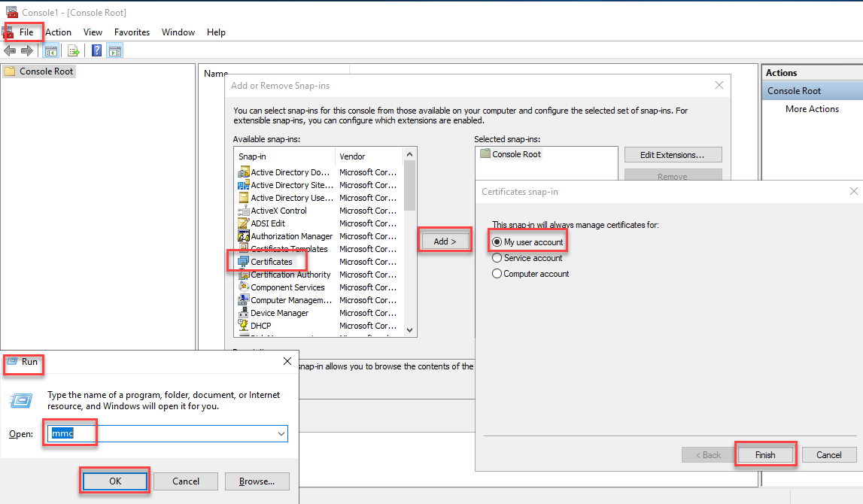Select the Certificates snap-in in the list
The image size is (863, 504).
point(272,262)
